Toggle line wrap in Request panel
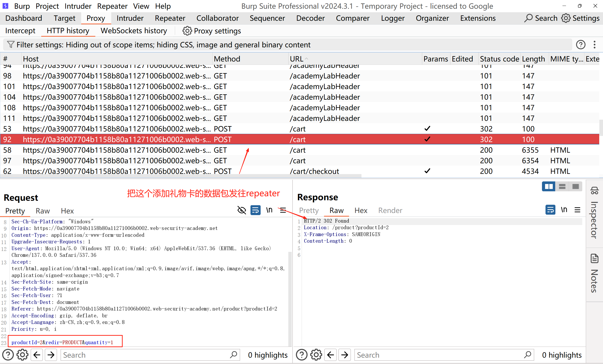The height and width of the screenshot is (364, 603). (255, 210)
